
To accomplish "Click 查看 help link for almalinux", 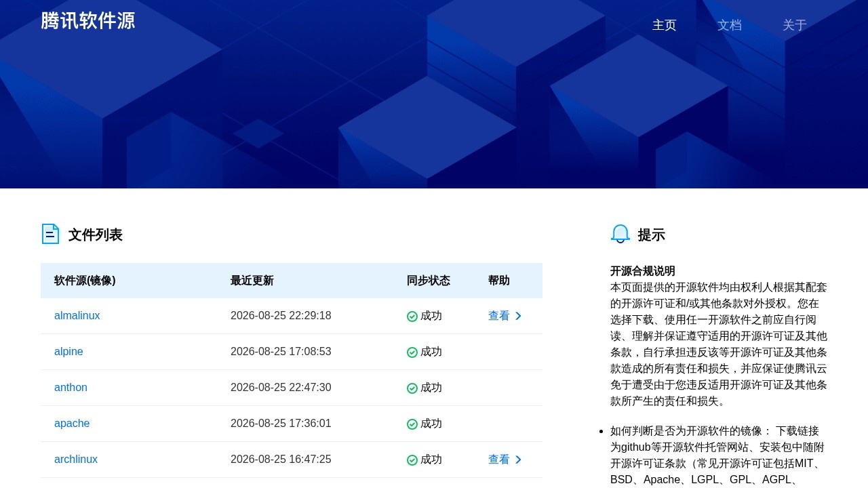I will pyautogui.click(x=499, y=316).
